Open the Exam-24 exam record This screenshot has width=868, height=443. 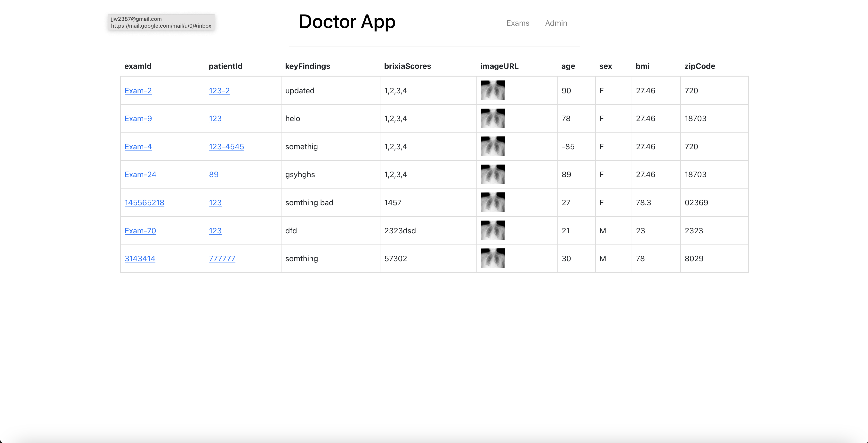pyautogui.click(x=140, y=174)
